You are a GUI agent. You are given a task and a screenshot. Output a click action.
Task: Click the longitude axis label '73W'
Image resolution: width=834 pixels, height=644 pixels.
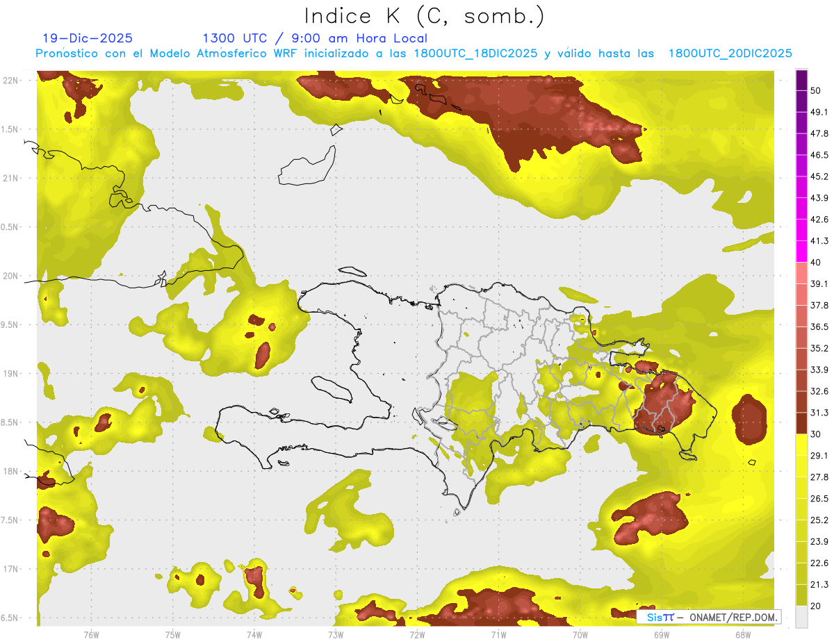336,634
